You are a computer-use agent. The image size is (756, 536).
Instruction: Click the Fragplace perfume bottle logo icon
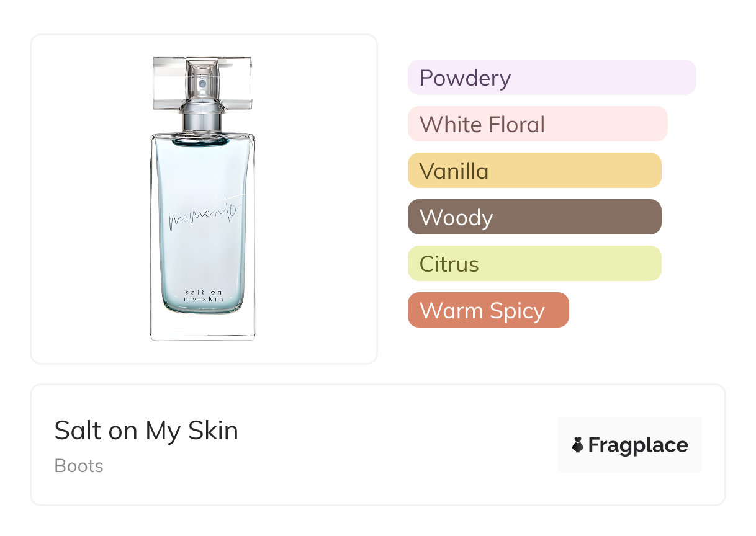coord(578,445)
